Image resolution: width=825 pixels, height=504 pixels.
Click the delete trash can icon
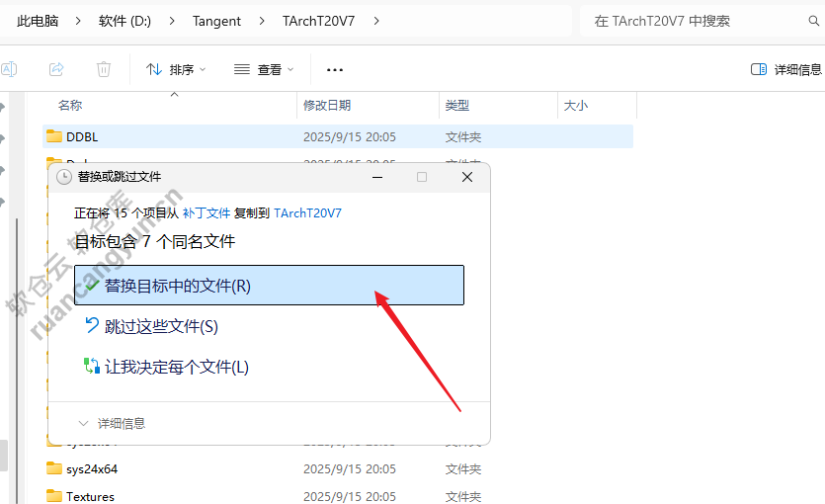tap(104, 69)
